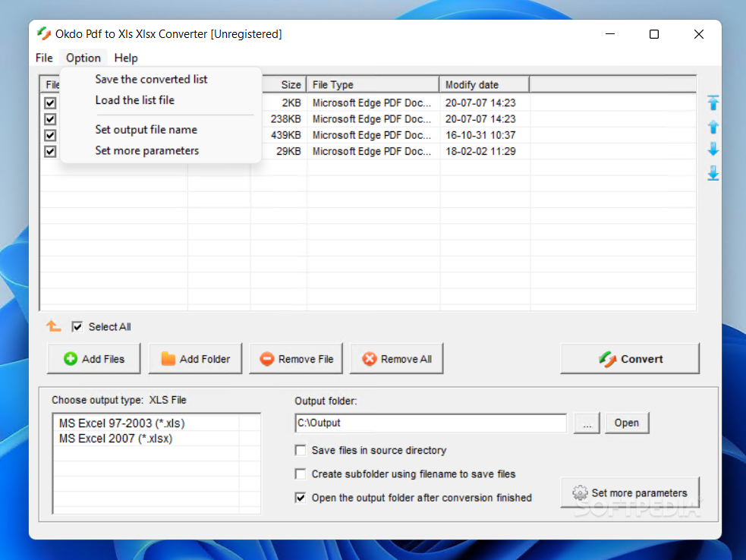The width and height of the screenshot is (746, 560).
Task: Start conversion with the Convert button
Action: pos(630,359)
